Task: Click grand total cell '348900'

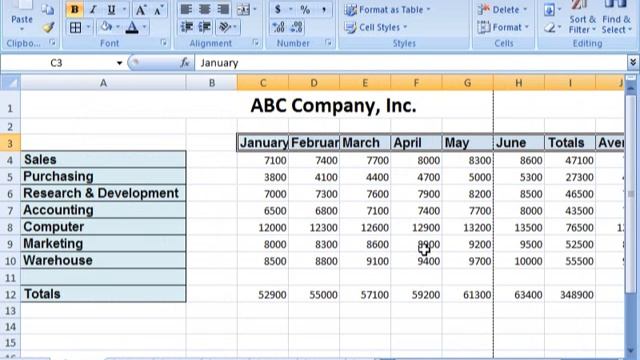Action: pos(570,294)
